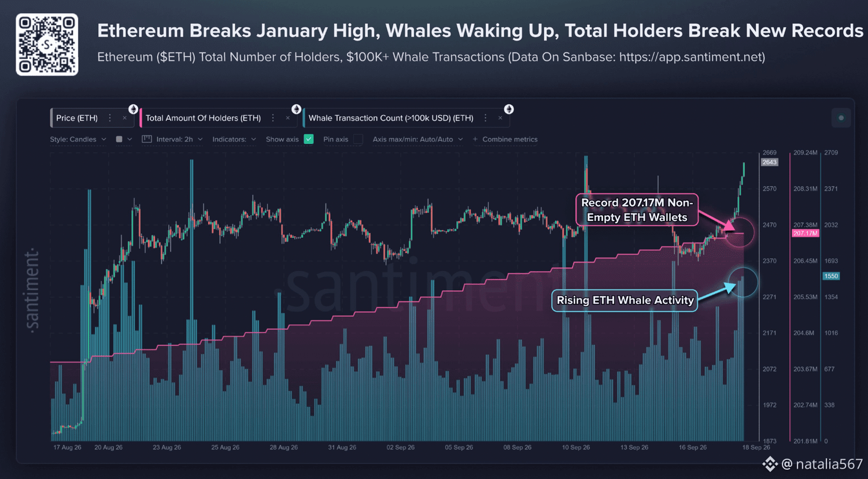Enable the Pin axis checkbox
The height and width of the screenshot is (479, 868).
(x=358, y=139)
